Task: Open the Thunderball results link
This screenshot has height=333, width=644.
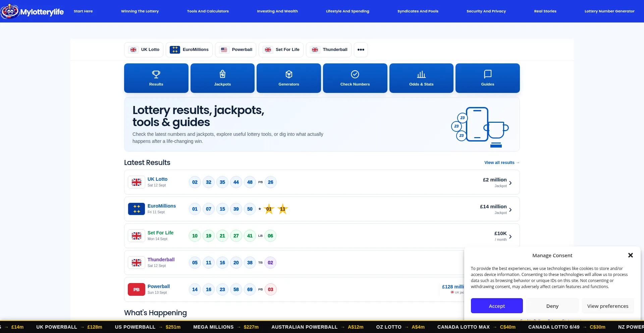Action: (x=161, y=260)
